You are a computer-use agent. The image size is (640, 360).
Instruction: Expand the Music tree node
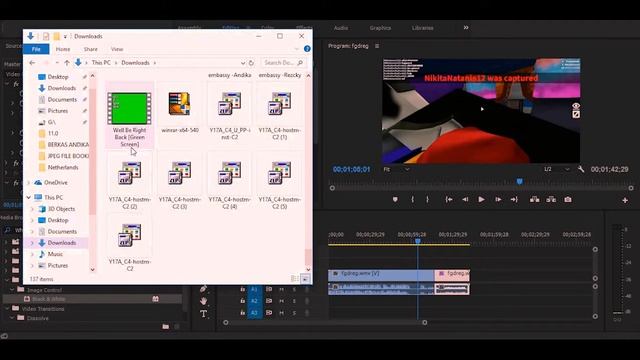(x=33, y=254)
